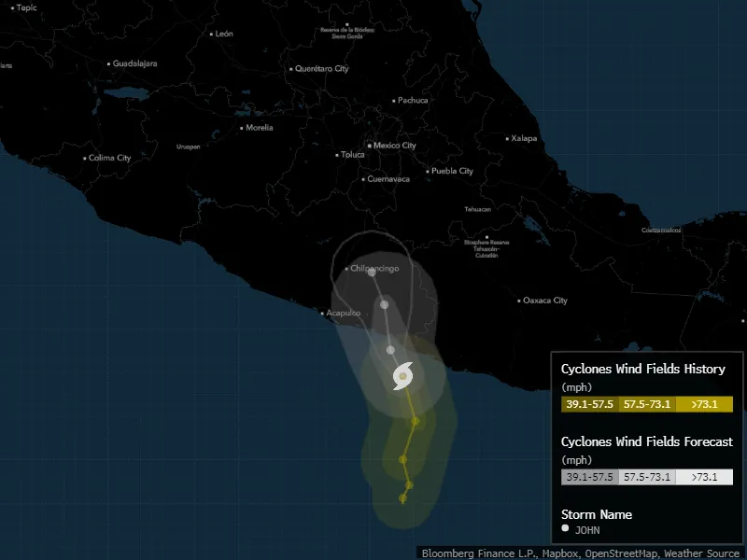Click the JOHN storm label in legend
This screenshot has height=560, width=747.
pyautogui.click(x=587, y=530)
